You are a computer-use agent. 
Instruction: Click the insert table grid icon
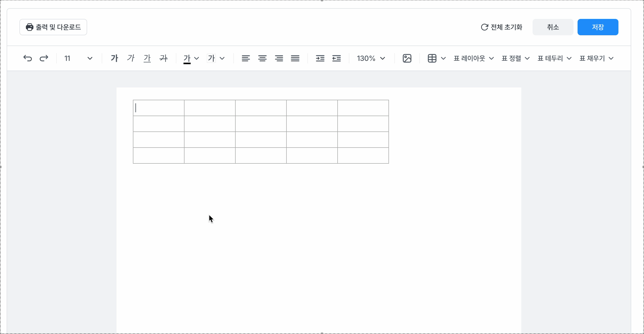[x=432, y=58]
